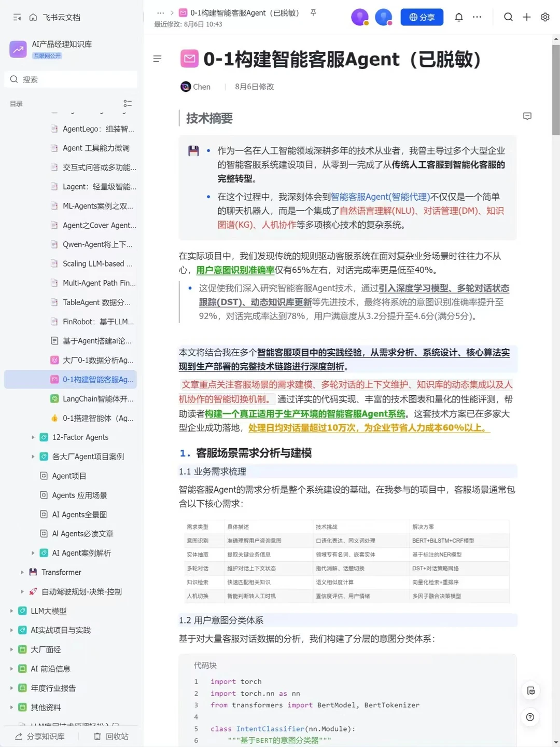The width and height of the screenshot is (560, 747).
Task: Click the plus icon to create new content
Action: pos(526,17)
